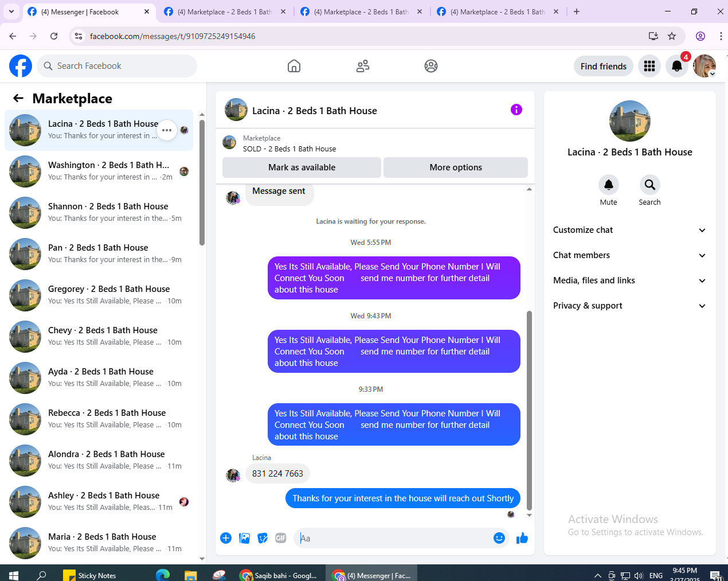The height and width of the screenshot is (581, 728).
Task: Click the conversation list scrollbar
Action: coord(202,182)
